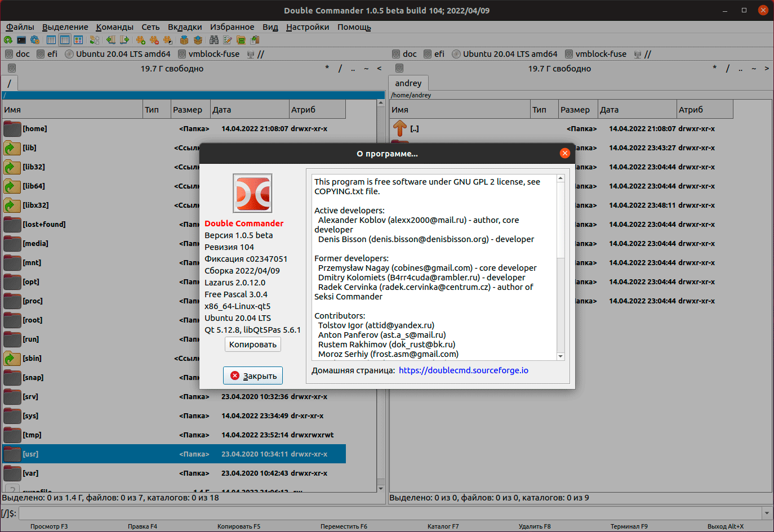Click the invert selection toolbar icon
This screenshot has height=532, width=774.
click(168, 40)
